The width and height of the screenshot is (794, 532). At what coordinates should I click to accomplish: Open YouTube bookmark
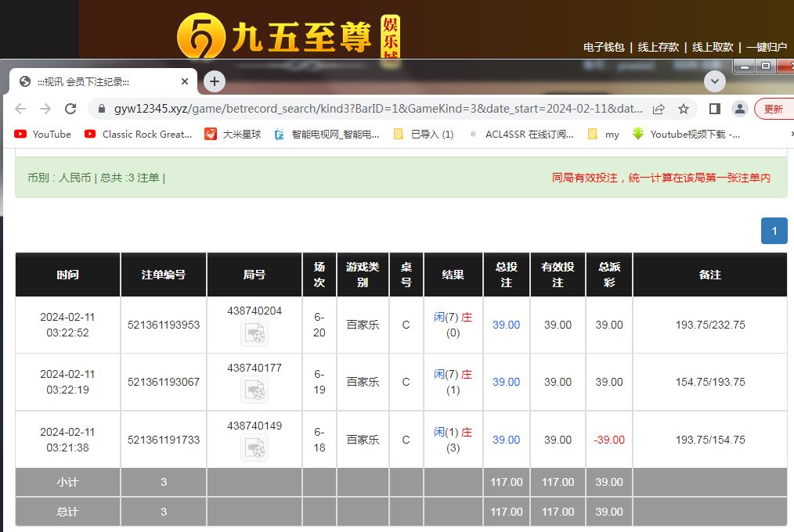click(42, 134)
